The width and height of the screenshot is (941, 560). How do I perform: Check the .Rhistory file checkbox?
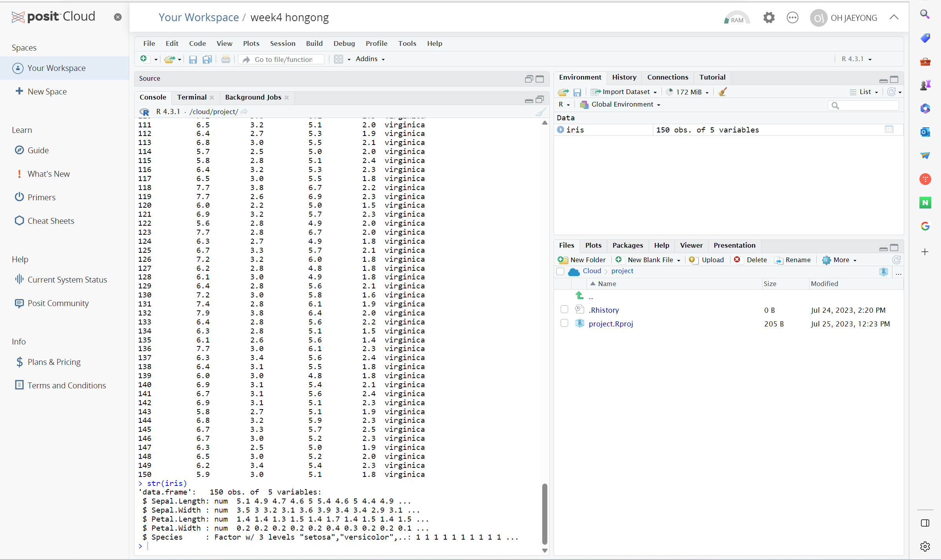click(564, 310)
